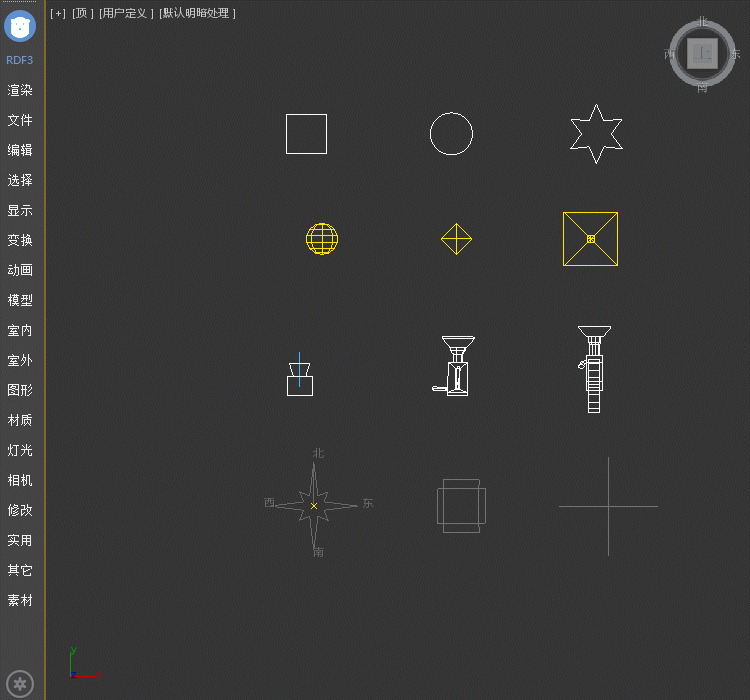This screenshot has height=700, width=750.
Task: Click the 灯光 sidebar entry
Action: (x=20, y=450)
